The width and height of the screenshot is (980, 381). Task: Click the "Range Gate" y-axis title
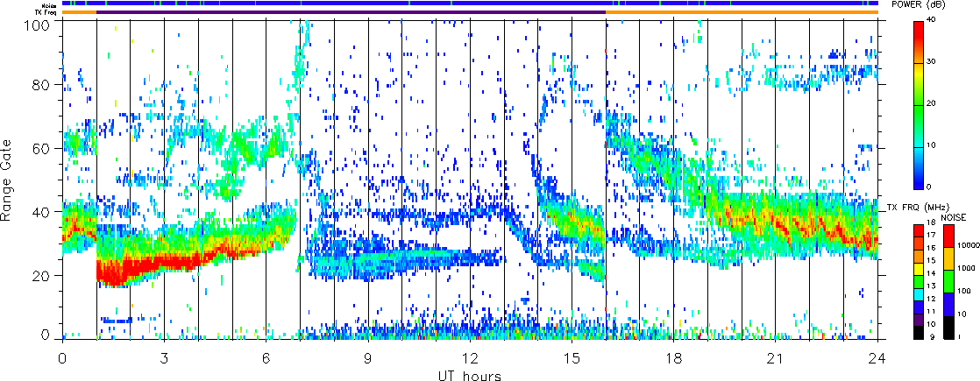tap(7, 180)
